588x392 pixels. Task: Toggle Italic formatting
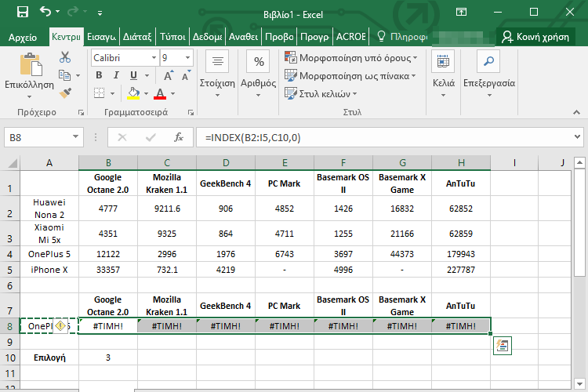tap(116, 75)
